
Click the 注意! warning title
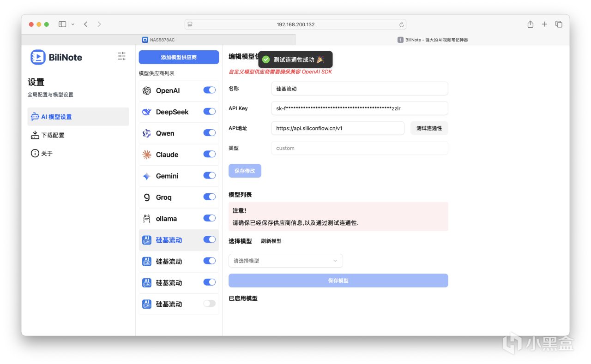[x=239, y=211]
